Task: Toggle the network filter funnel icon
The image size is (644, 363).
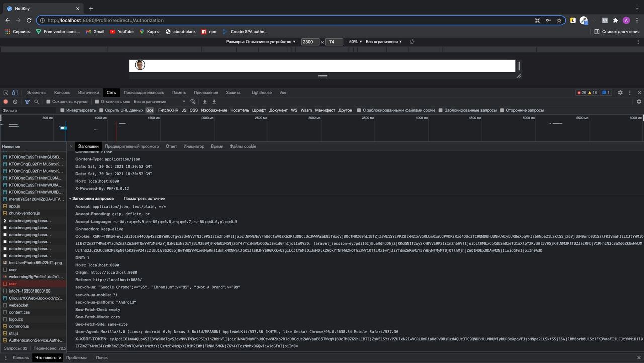Action: tap(27, 102)
